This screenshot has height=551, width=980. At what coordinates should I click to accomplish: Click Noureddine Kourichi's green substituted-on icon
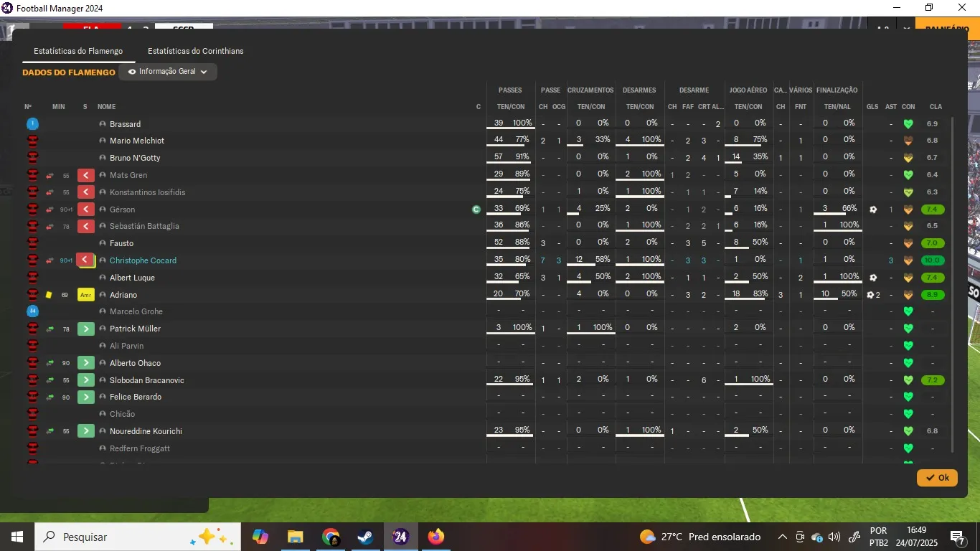point(86,431)
